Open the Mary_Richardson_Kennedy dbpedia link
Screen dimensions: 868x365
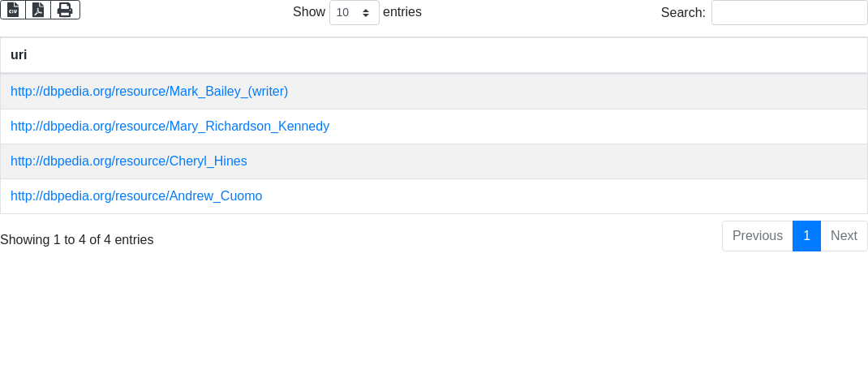tap(170, 127)
